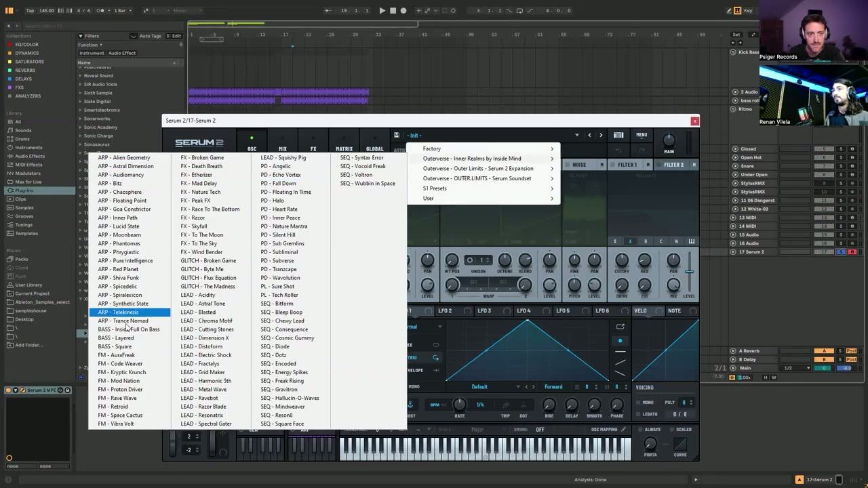Screen dimensions: 868x488
Task: Go to previous Serum preset arrow
Action: (x=589, y=135)
